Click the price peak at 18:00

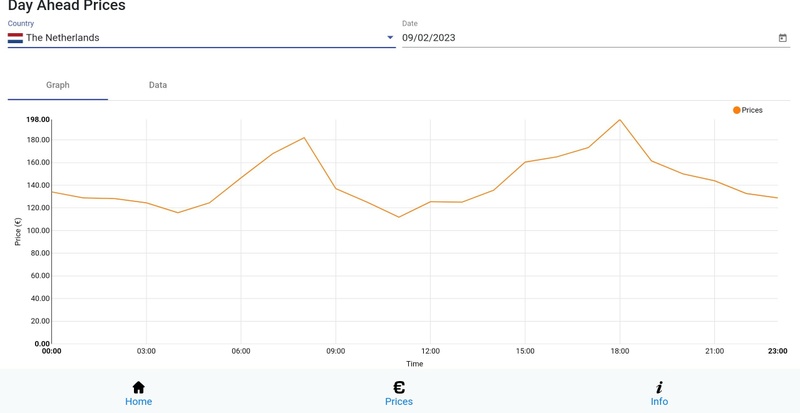[620, 120]
